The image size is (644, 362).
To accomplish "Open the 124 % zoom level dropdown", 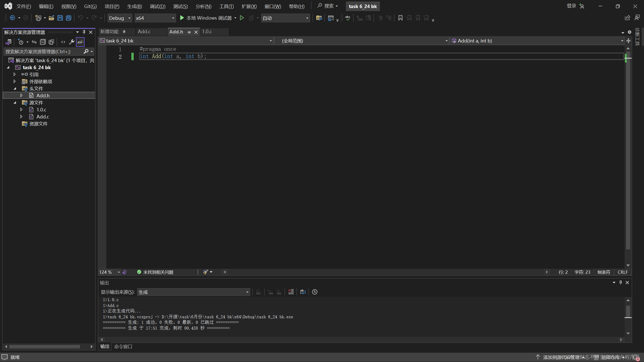I will (110, 272).
